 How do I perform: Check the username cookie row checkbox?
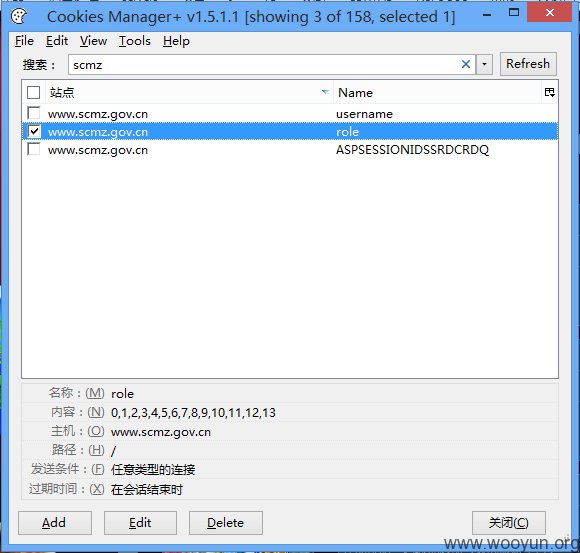[x=34, y=113]
